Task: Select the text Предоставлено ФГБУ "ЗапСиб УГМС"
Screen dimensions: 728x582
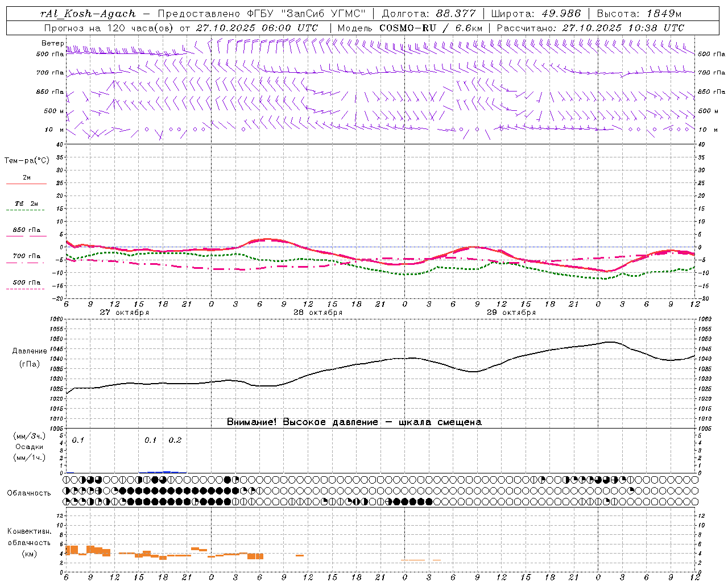Action: click(x=262, y=14)
